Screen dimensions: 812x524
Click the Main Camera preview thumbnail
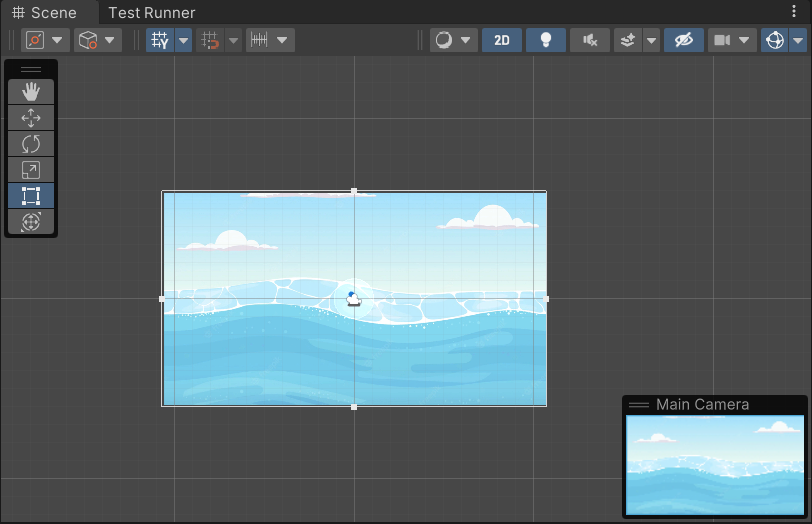tap(714, 465)
